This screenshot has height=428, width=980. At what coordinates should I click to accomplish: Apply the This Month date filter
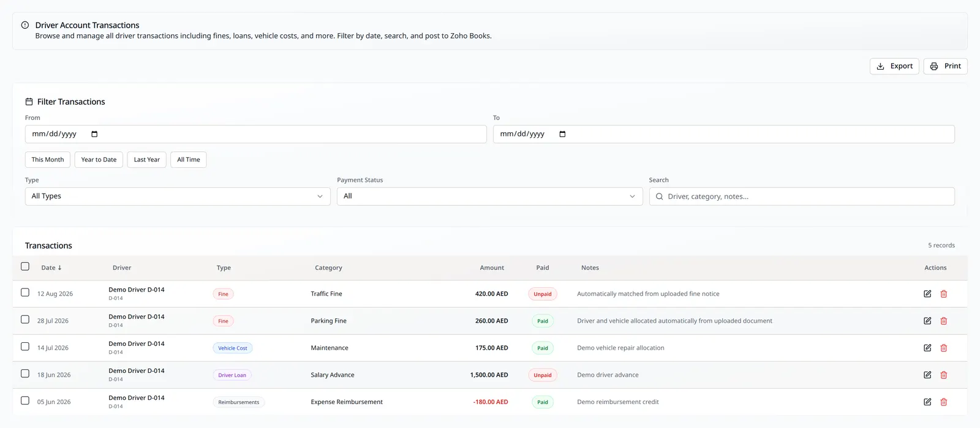tap(48, 160)
